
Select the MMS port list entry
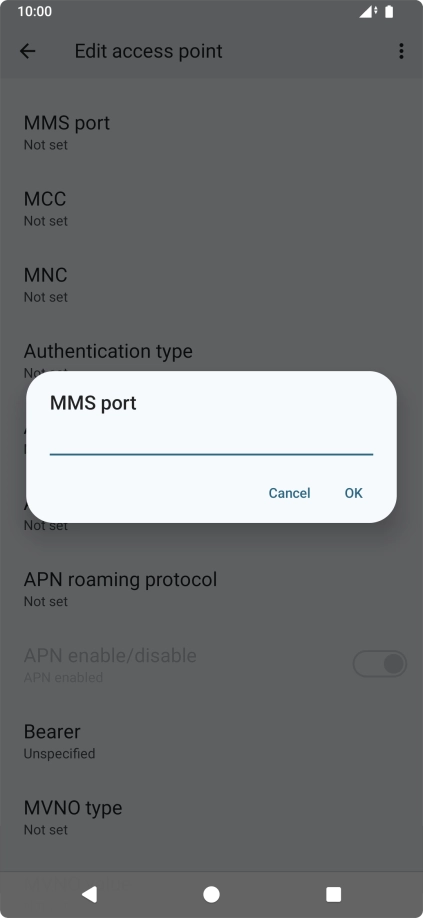211,131
